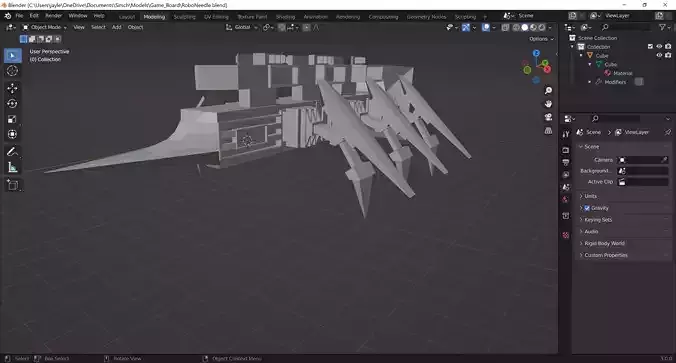Open the viewport Add menu
The width and height of the screenshot is (676, 363).
(116, 28)
